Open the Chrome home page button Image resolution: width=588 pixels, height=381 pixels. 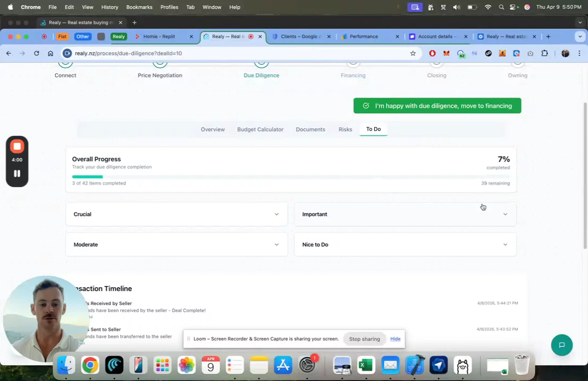pos(50,53)
